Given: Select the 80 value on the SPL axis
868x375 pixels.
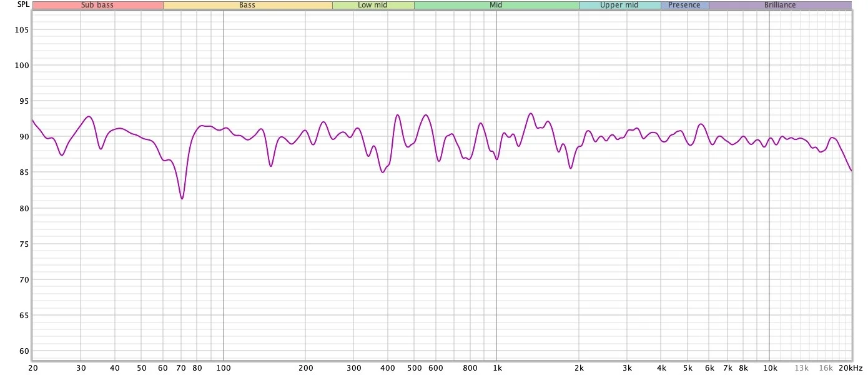Looking at the screenshot, I should tap(25, 208).
